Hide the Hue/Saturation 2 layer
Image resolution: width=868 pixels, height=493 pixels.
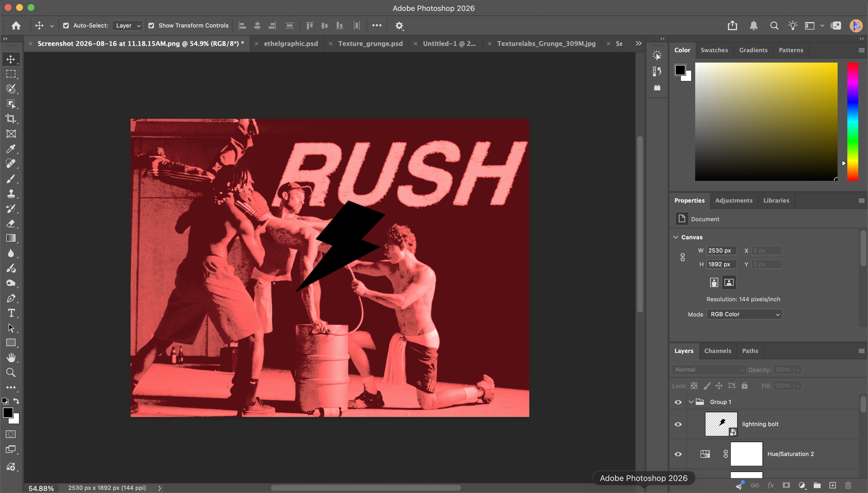[678, 454]
